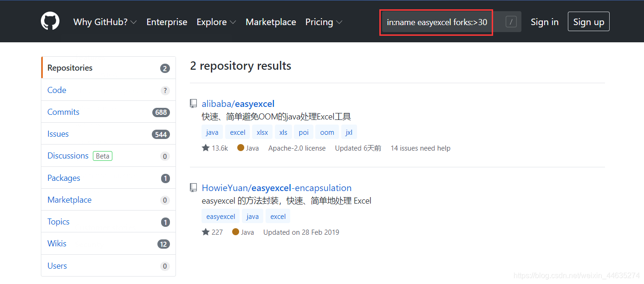Click the Sign up button

(589, 22)
